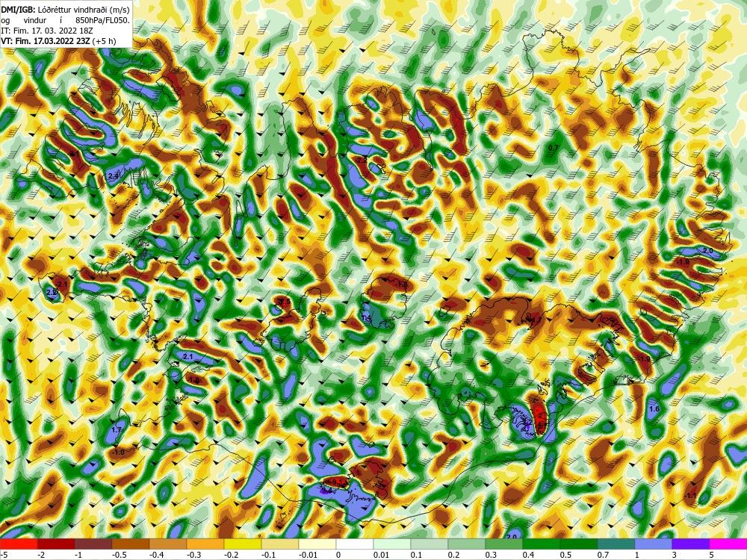Select the brown legend swatch (-0.5 to -0.4)
This screenshot has width=747, height=560.
click(131, 544)
